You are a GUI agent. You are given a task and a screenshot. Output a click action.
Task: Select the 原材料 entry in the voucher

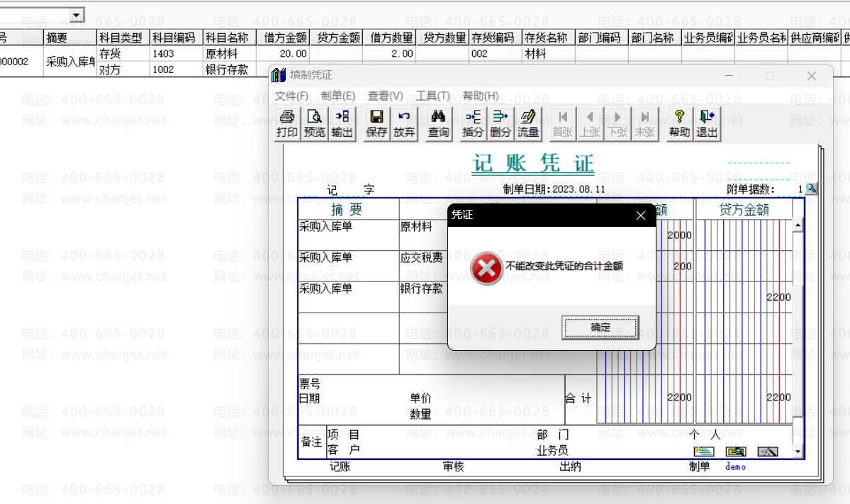click(x=416, y=227)
